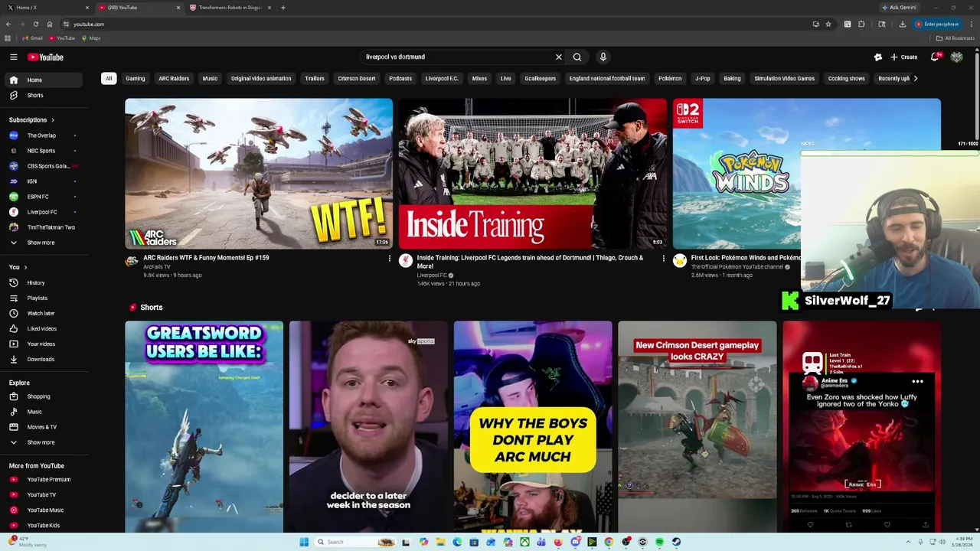The height and width of the screenshot is (551, 980).
Task: Open options menu for ARC Raiders video
Action: click(x=389, y=259)
